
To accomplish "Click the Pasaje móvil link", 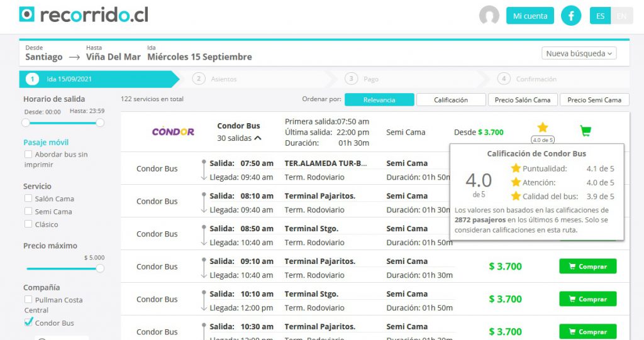I will (x=46, y=143).
